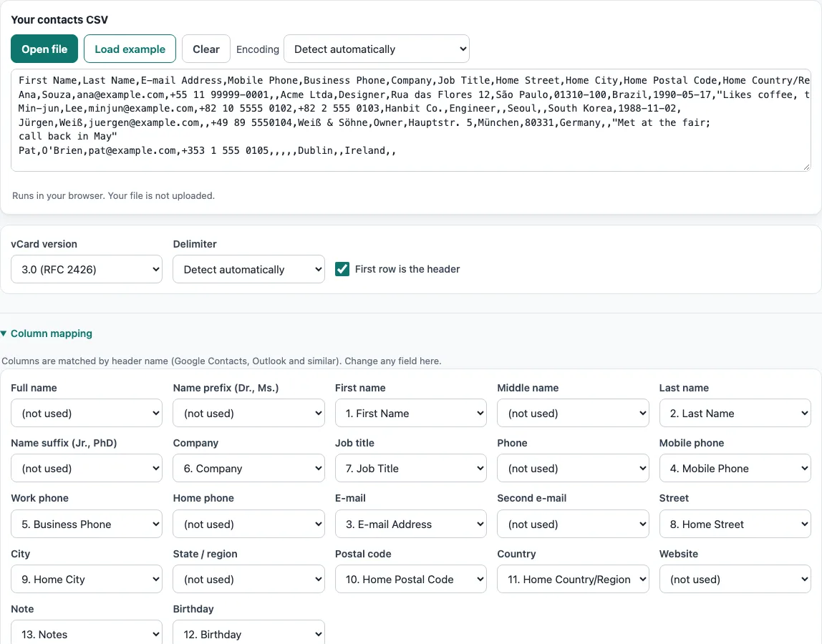Click the Open file button
This screenshot has height=644, width=822.
(x=44, y=49)
